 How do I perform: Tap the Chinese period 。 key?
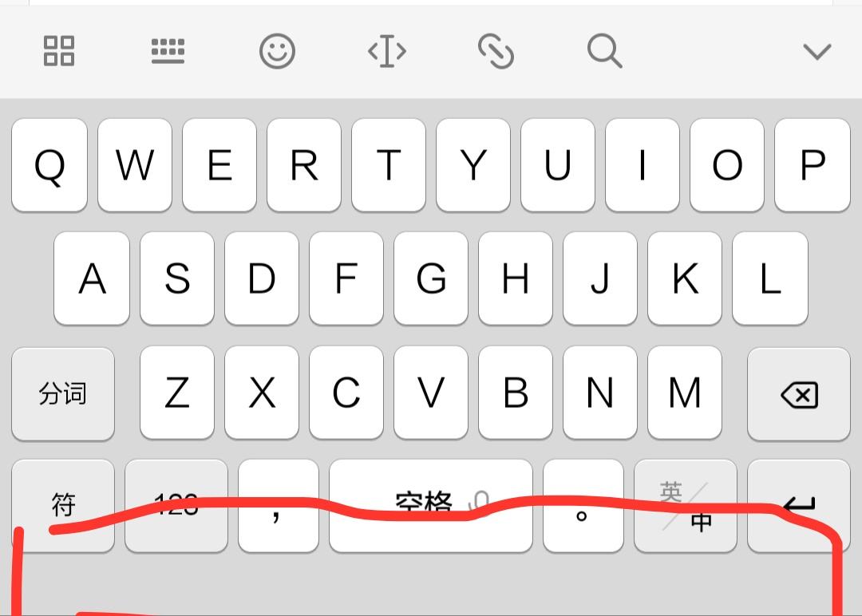click(583, 506)
